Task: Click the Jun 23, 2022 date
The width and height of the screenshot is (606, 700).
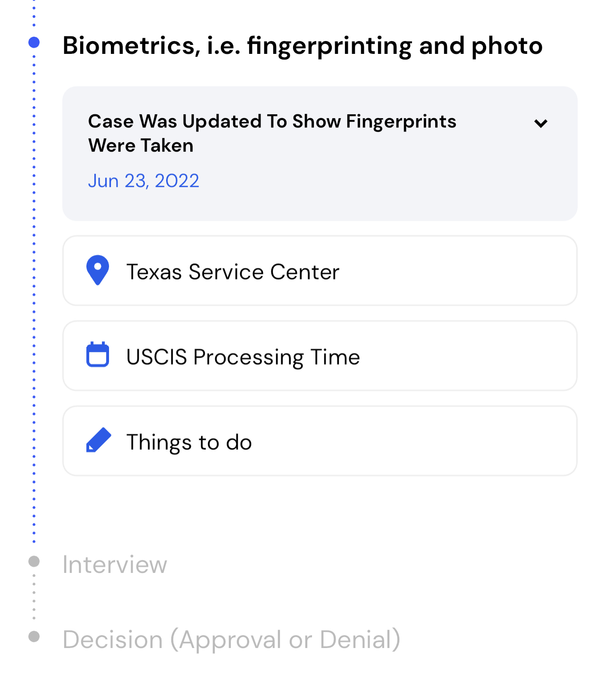Action: coord(143,181)
